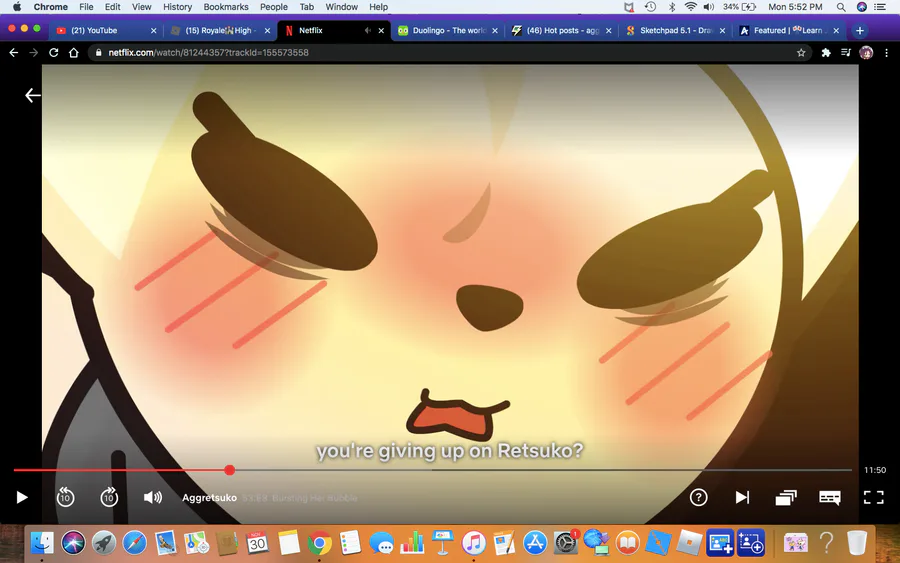Screen dimensions: 900x563
Task: Open Spotlight search in the menu bar
Action: click(x=841, y=7)
